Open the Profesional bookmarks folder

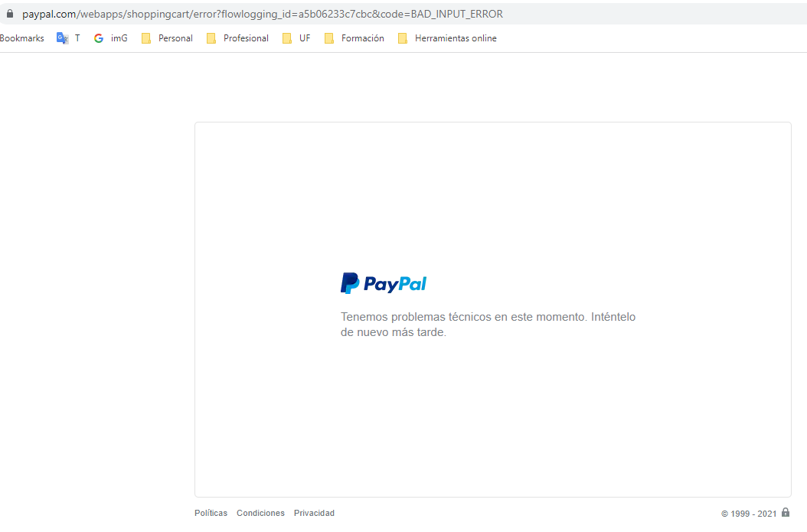pyautogui.click(x=237, y=38)
